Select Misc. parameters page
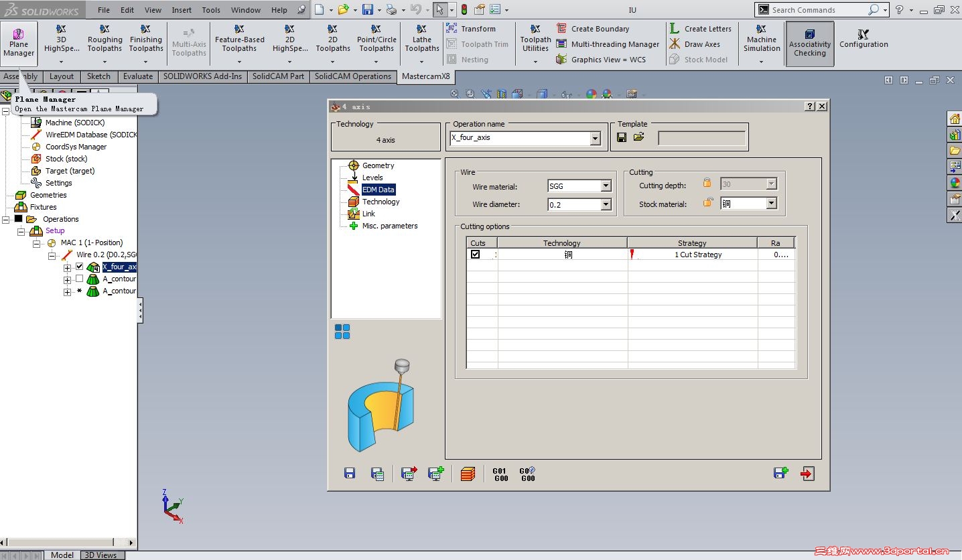Image resolution: width=962 pixels, height=560 pixels. (390, 226)
